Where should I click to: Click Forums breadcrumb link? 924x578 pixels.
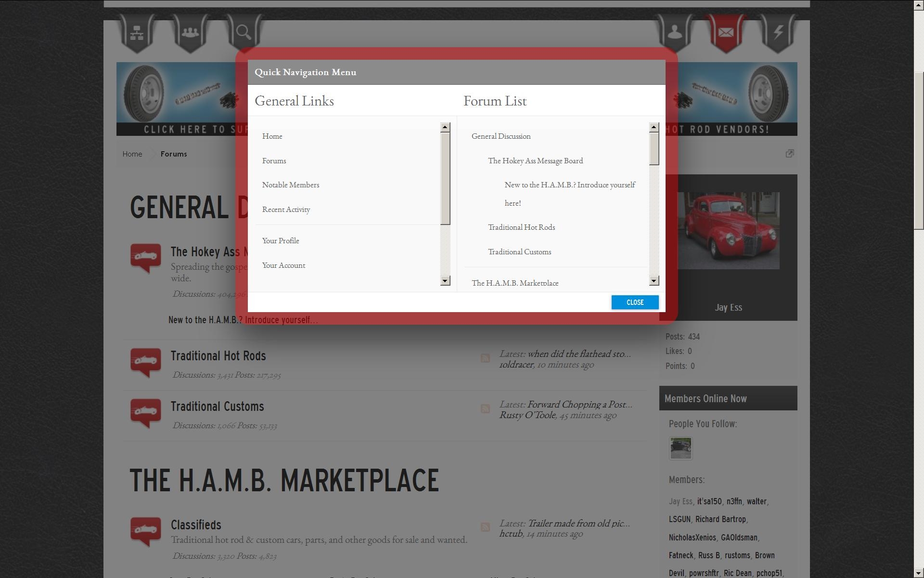(174, 154)
